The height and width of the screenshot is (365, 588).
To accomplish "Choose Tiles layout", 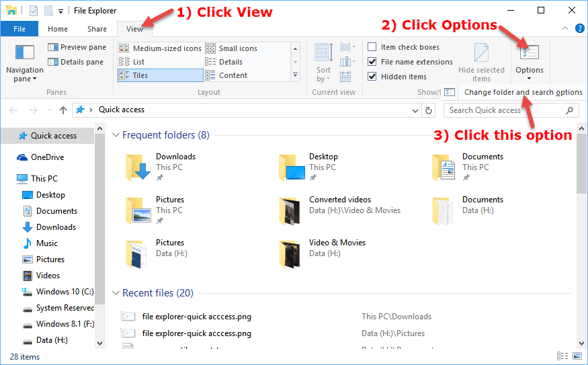I will (x=161, y=75).
